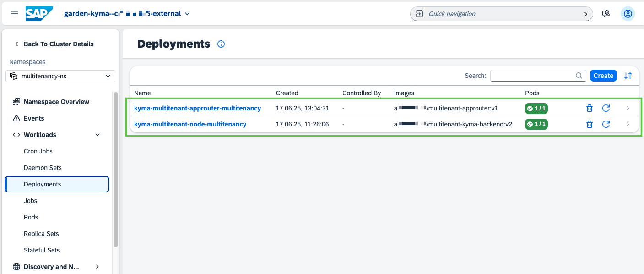This screenshot has width=644, height=274.
Task: Open the multitenancy-ns namespace dropdown
Action: (60, 76)
